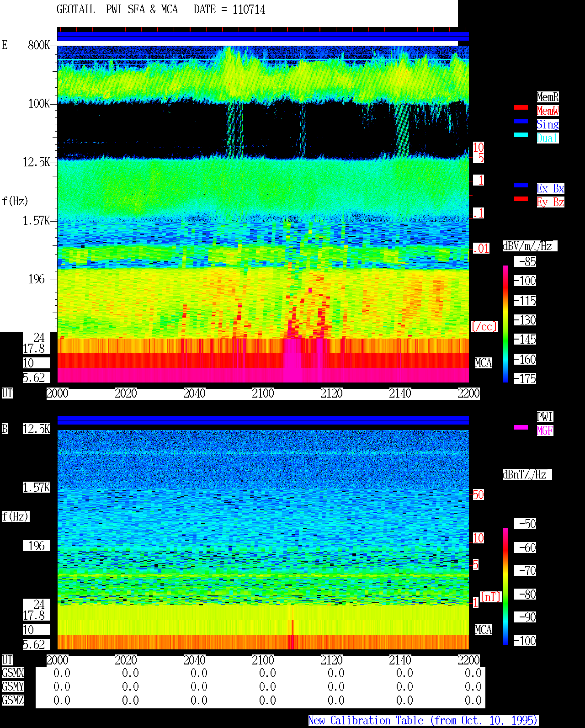Click the red Ey Bz legend swatch

click(521, 199)
